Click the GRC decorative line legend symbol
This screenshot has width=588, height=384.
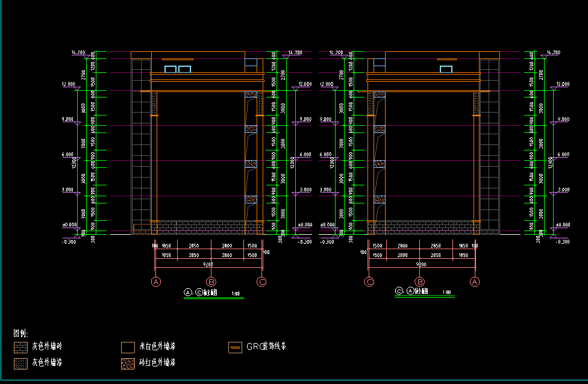coord(235,347)
